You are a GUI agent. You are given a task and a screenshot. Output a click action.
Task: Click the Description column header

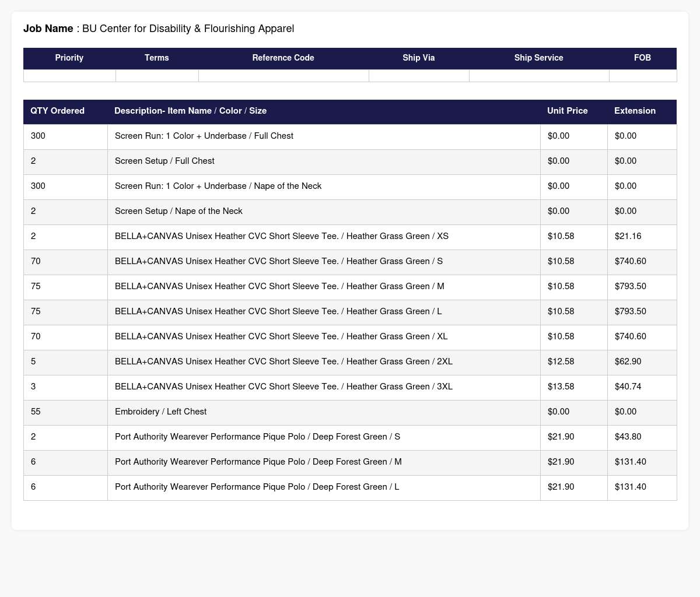(x=324, y=111)
